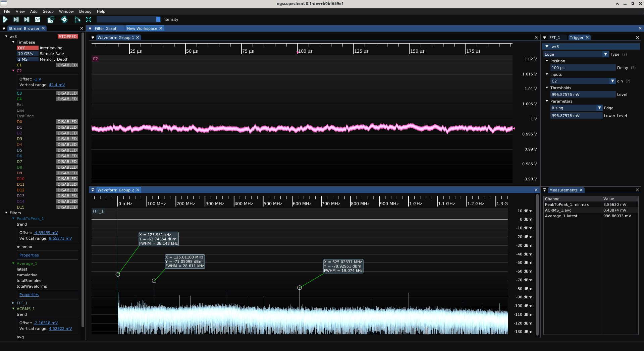
Task: Close the Measurements tab
Action: pyautogui.click(x=581, y=190)
